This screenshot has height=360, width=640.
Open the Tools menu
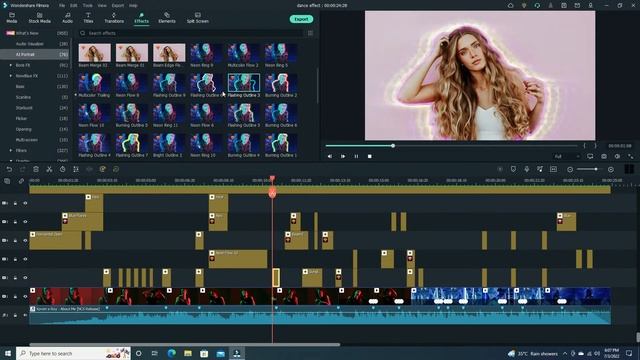coord(87,6)
